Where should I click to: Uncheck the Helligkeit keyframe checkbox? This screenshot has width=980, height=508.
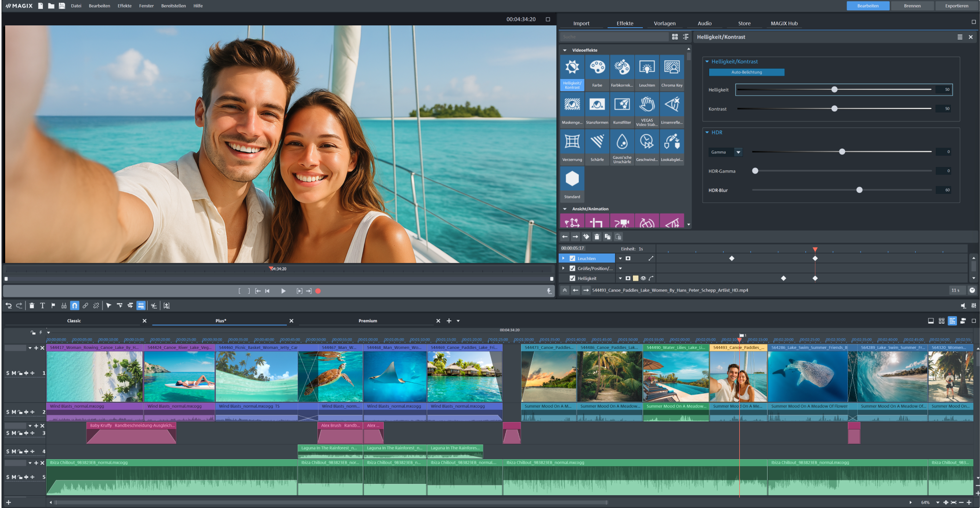pyautogui.click(x=572, y=278)
